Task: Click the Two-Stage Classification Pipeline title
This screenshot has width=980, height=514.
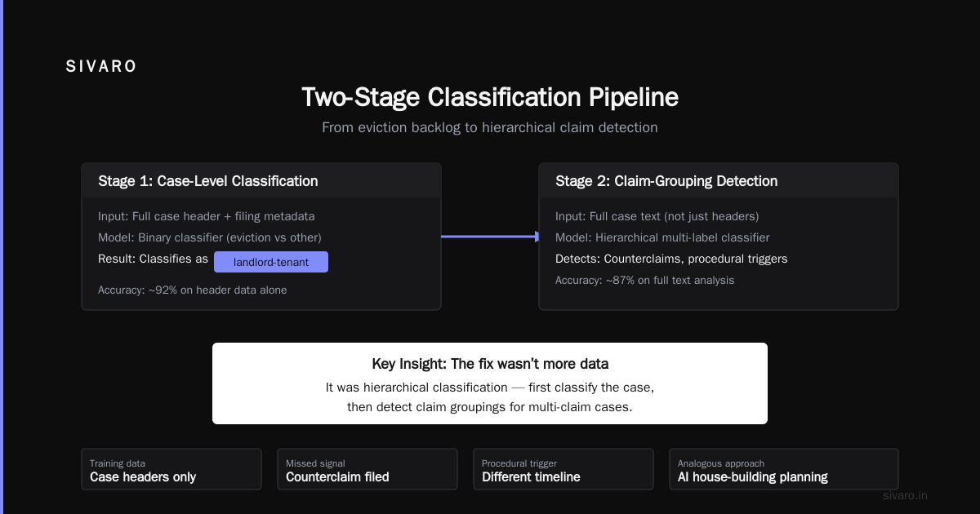Action: coord(490,97)
